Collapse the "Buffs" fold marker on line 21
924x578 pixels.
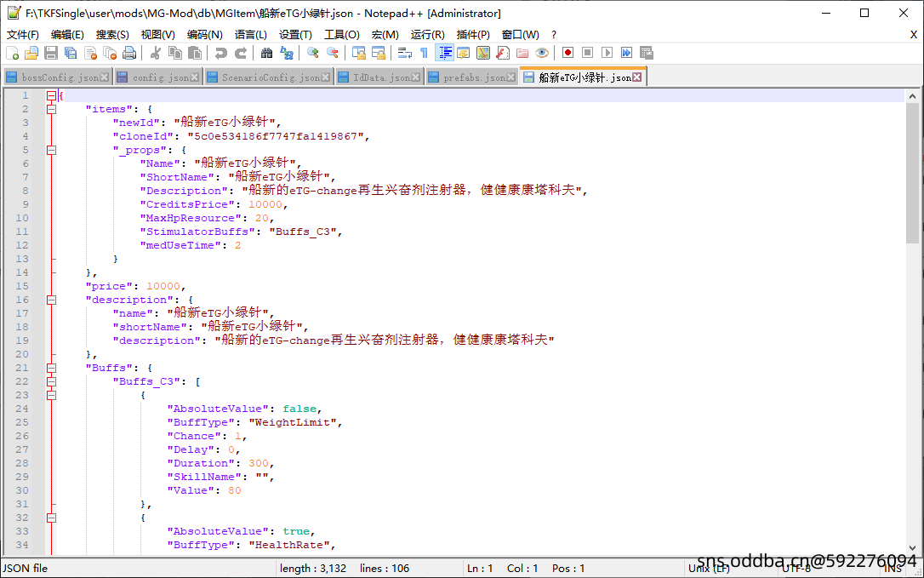tap(51, 368)
